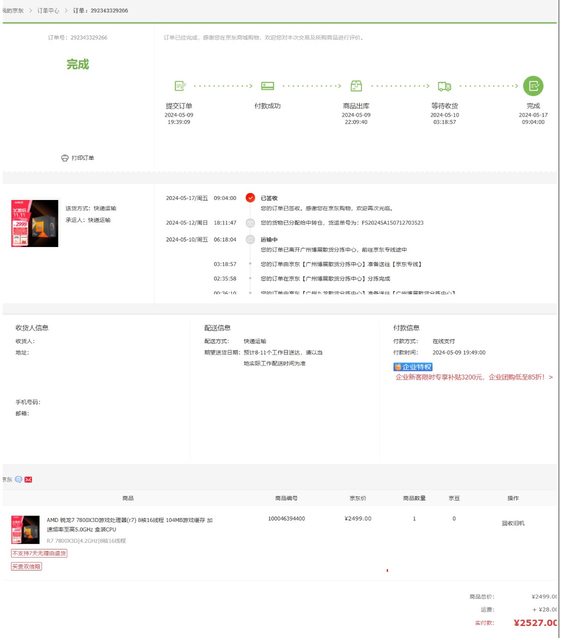Click the awaiting delivery truck icon
The width and height of the screenshot is (561, 640).
click(444, 86)
